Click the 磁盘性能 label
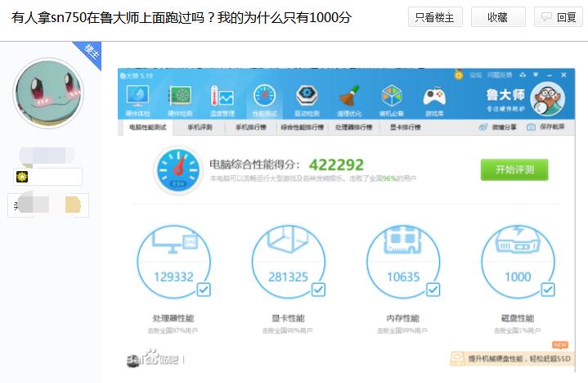 (x=518, y=318)
